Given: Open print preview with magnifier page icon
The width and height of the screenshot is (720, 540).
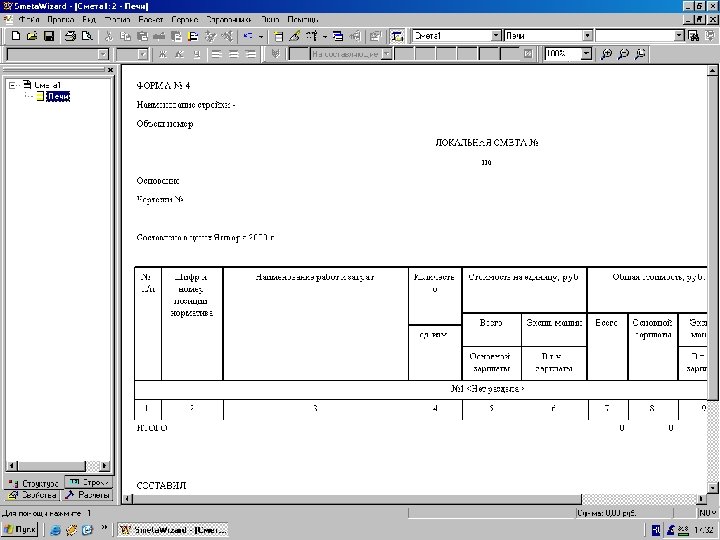Looking at the screenshot, I should [x=87, y=36].
